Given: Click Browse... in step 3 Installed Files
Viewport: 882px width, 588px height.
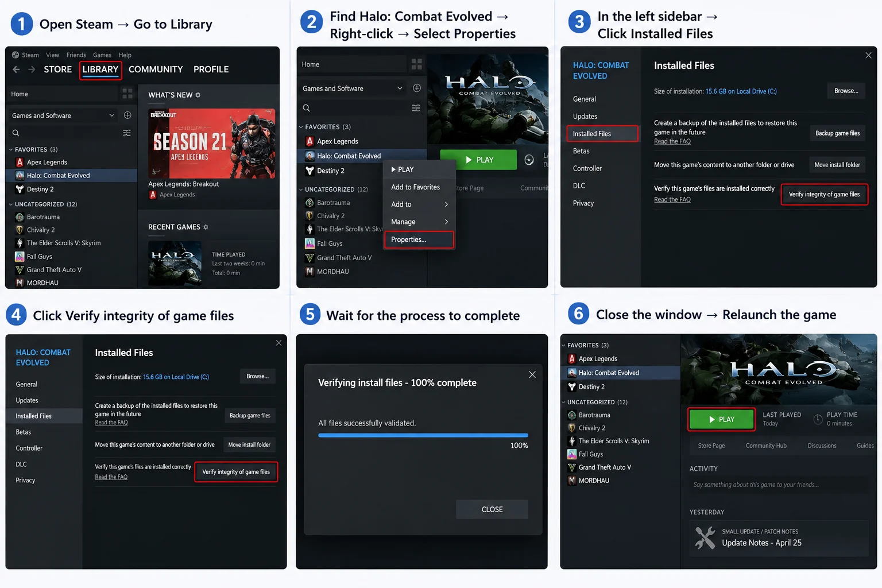Looking at the screenshot, I should pyautogui.click(x=846, y=91).
